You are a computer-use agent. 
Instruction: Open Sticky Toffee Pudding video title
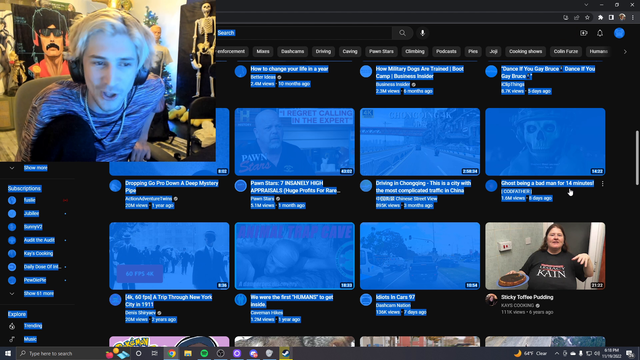point(527,297)
